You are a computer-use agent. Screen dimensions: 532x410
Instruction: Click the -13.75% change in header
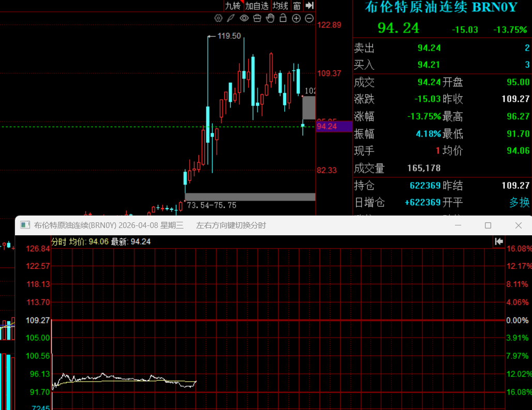pos(510,30)
